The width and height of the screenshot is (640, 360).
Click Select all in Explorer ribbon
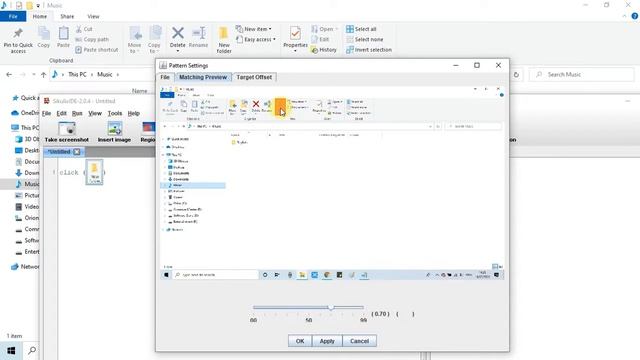361,29
